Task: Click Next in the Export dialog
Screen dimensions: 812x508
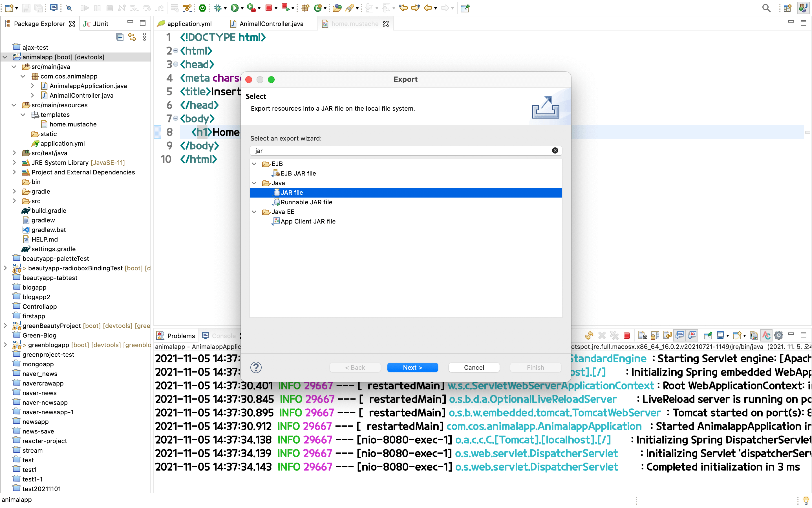Action: 412,367
